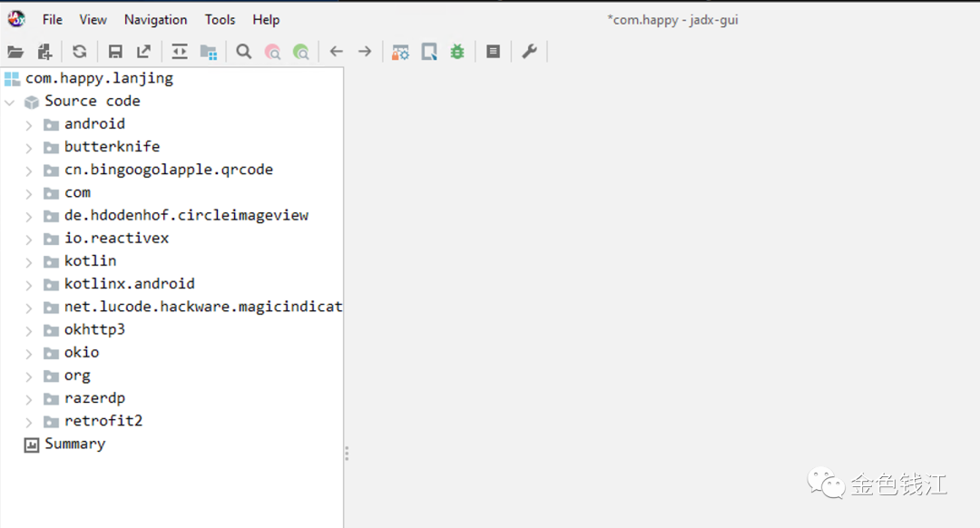
Task: Expand the de.hdodenhof.circleimageview package
Action: point(29,217)
